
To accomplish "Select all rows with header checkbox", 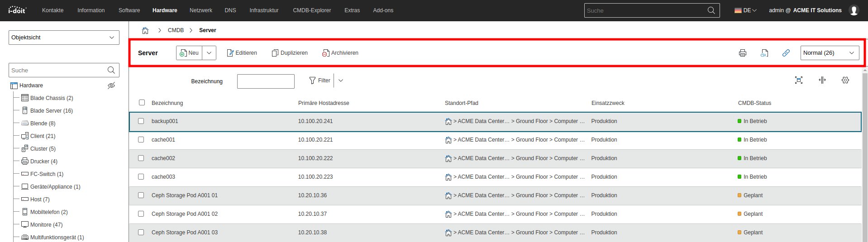I will point(142,103).
